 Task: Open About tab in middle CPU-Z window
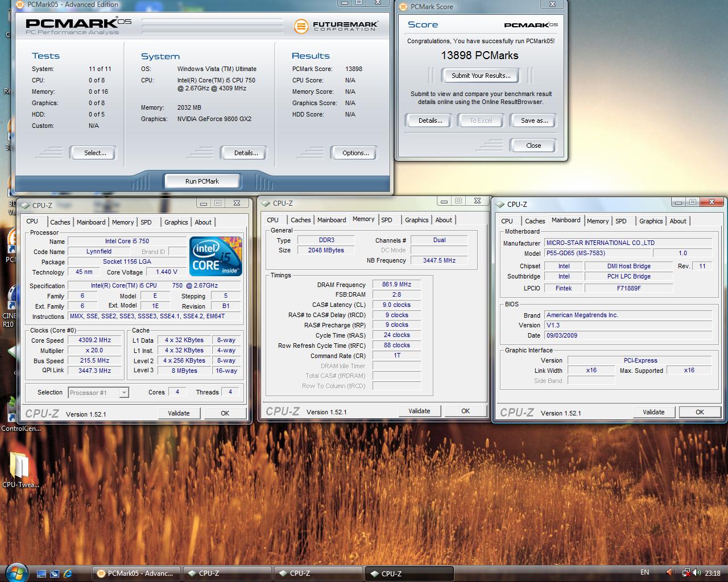444,220
